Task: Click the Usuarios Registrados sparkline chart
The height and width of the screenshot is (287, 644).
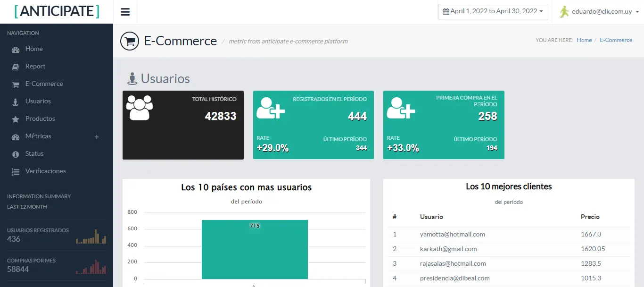Action: pyautogui.click(x=91, y=236)
